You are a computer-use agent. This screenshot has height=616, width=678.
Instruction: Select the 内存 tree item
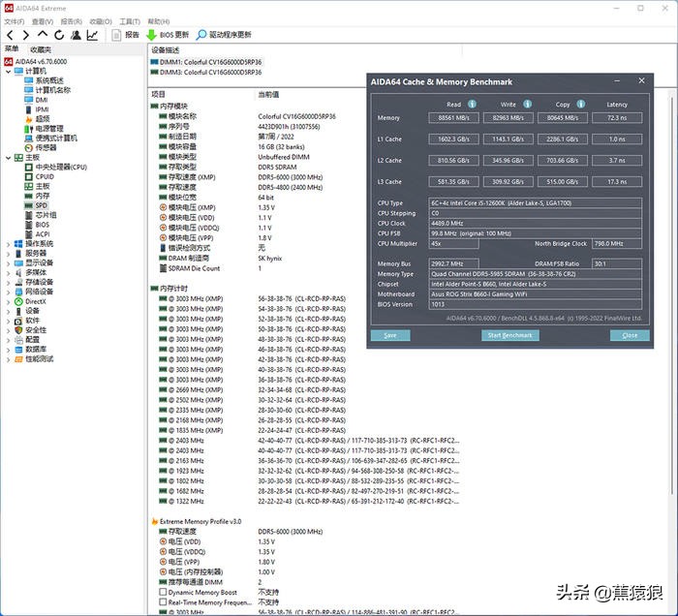pos(43,196)
